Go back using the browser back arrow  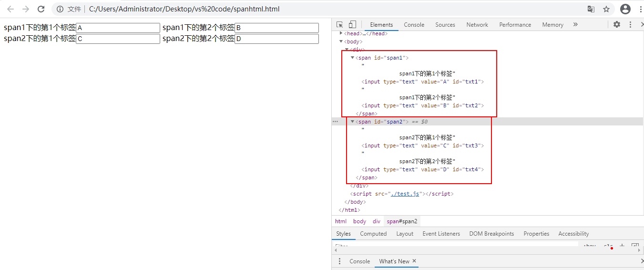[10, 9]
